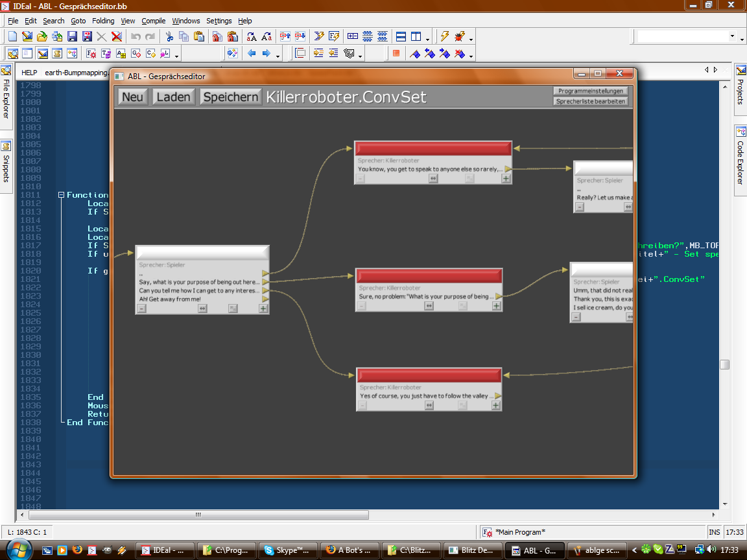The width and height of the screenshot is (747, 560).
Task: Click the blue floppy disk Save icon
Action: (x=72, y=37)
